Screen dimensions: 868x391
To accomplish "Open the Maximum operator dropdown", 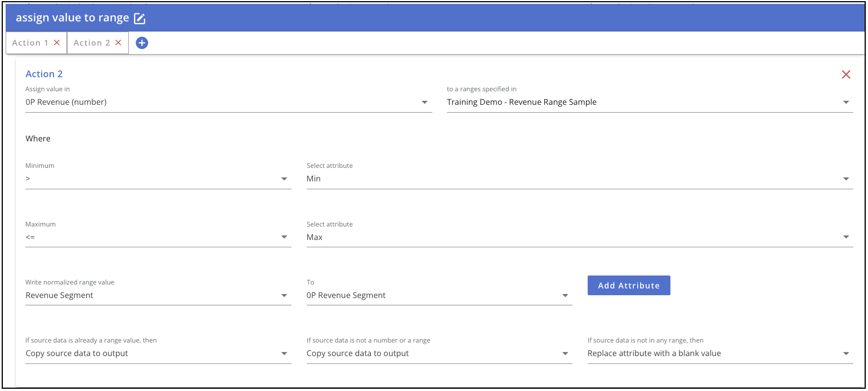I will [x=158, y=238].
